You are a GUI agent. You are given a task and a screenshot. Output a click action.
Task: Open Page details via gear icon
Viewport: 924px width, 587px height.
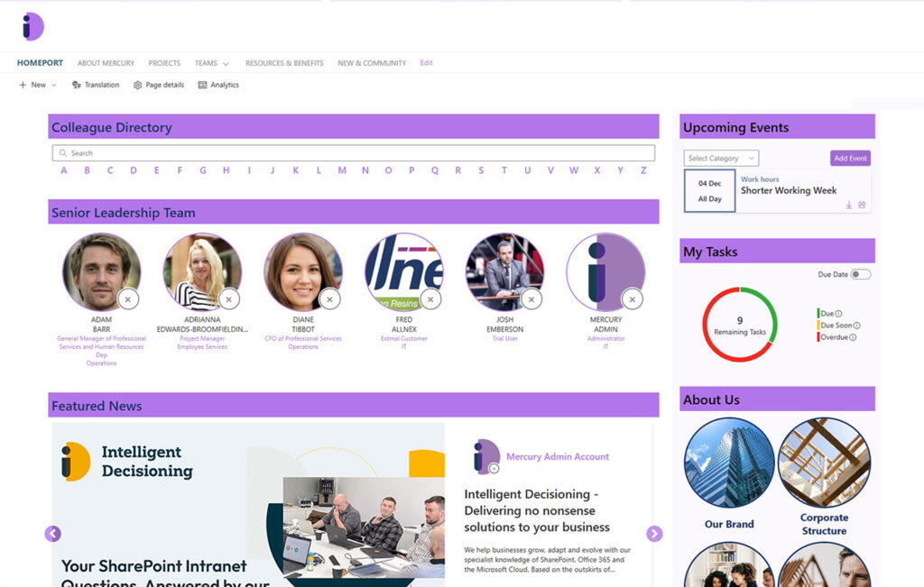point(159,85)
